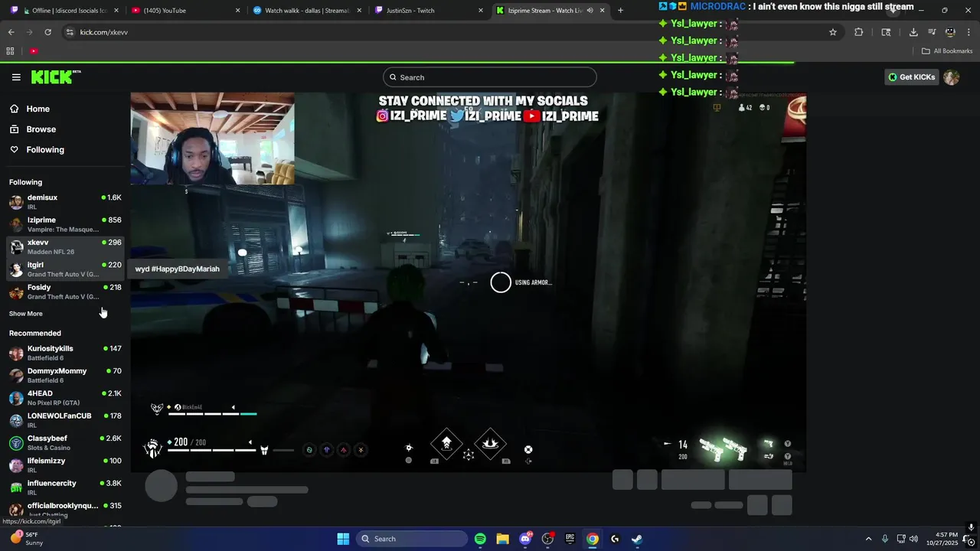View site information icon in address bar
Viewport: 980px width, 551px height.
(70, 32)
